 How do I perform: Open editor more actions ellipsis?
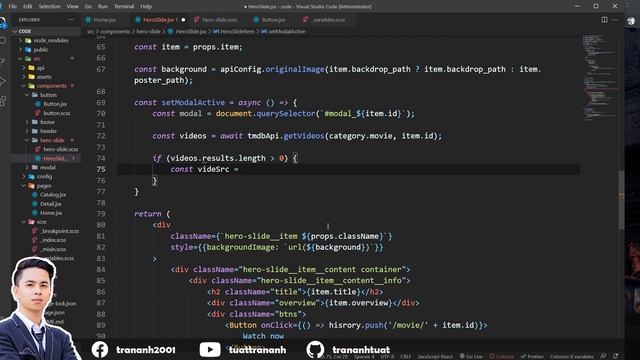(615, 20)
